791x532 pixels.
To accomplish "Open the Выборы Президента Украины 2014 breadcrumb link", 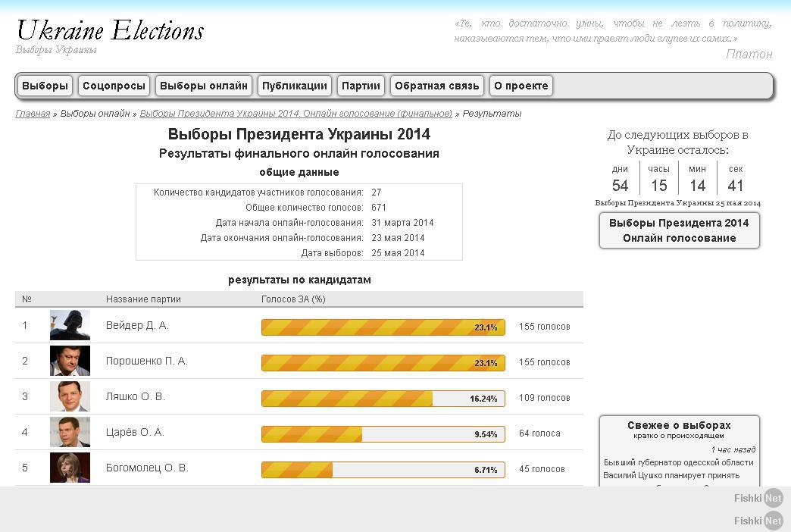I will (x=296, y=114).
